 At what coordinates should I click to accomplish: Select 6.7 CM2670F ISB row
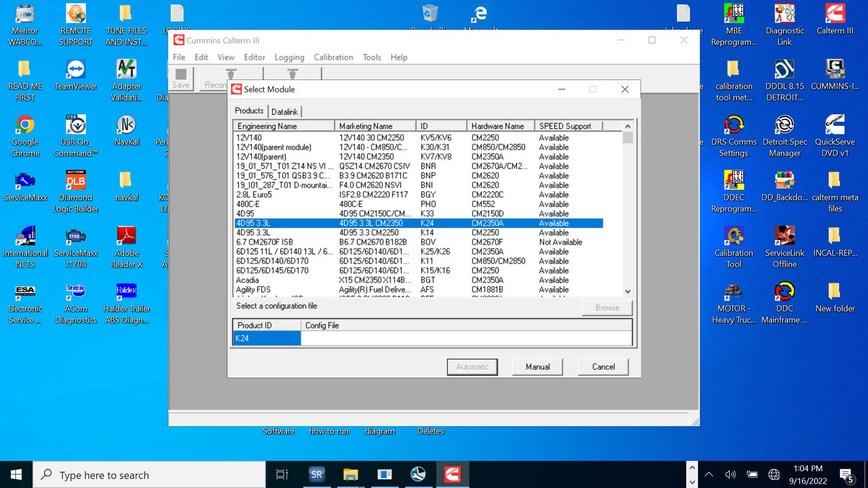(419, 242)
